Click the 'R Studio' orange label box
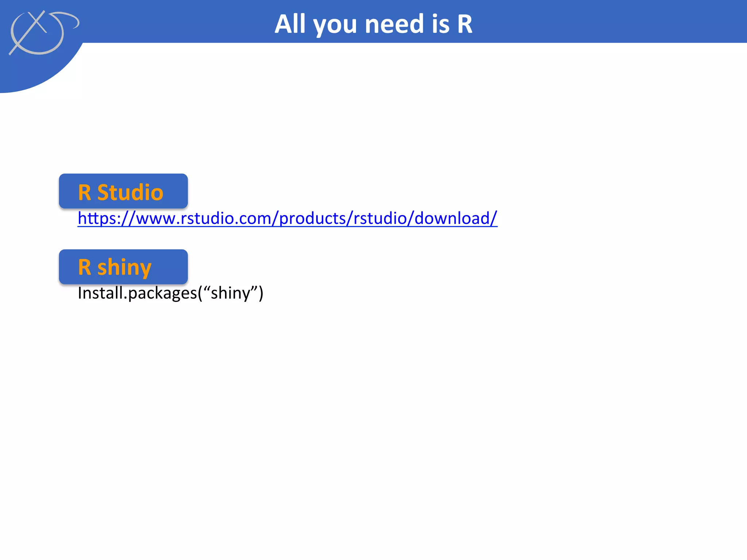The width and height of the screenshot is (747, 560). pos(123,191)
